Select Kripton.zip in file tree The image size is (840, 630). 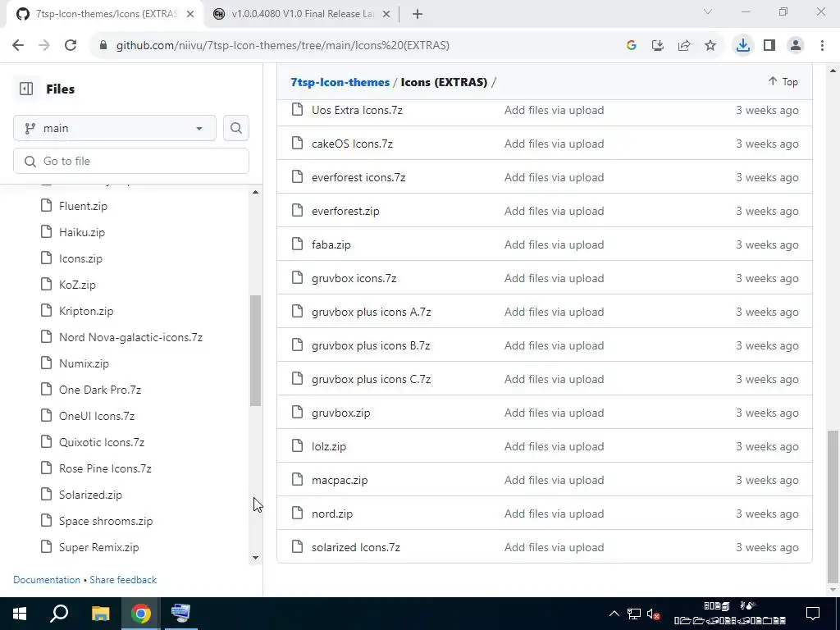pyautogui.click(x=86, y=311)
